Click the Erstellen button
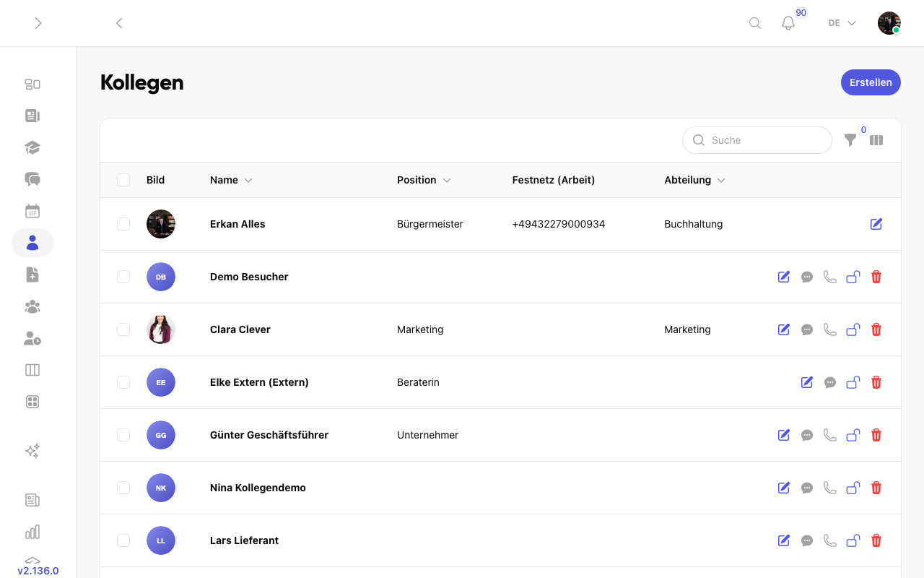The height and width of the screenshot is (578, 924). click(x=871, y=82)
